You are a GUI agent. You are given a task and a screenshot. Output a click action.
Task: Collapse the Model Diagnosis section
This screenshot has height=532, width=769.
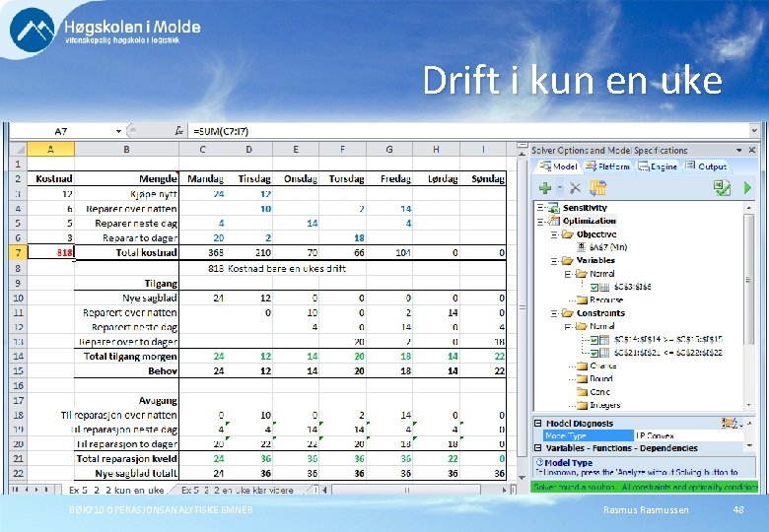(x=538, y=424)
